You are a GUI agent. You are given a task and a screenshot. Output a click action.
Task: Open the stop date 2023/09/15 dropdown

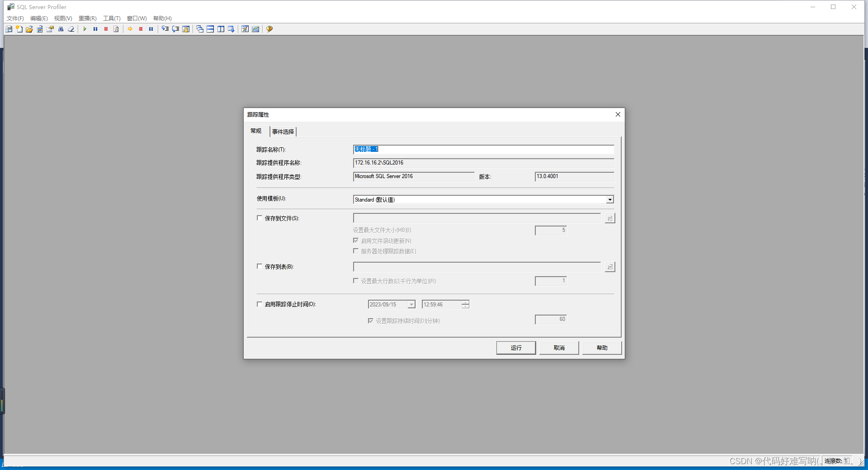(411, 305)
